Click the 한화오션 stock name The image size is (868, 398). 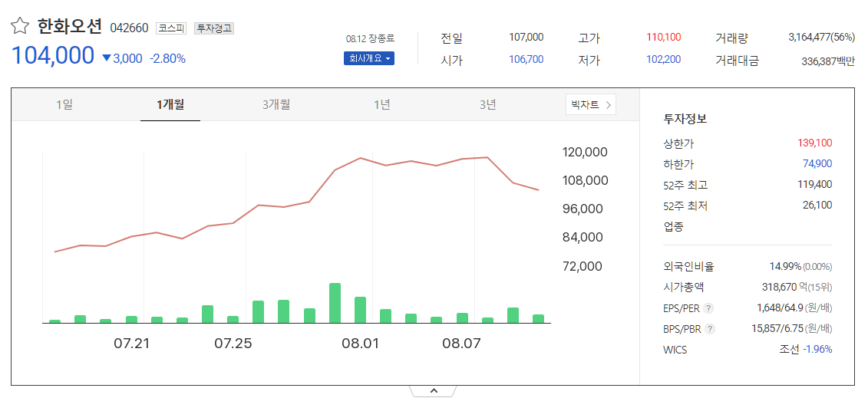point(71,25)
